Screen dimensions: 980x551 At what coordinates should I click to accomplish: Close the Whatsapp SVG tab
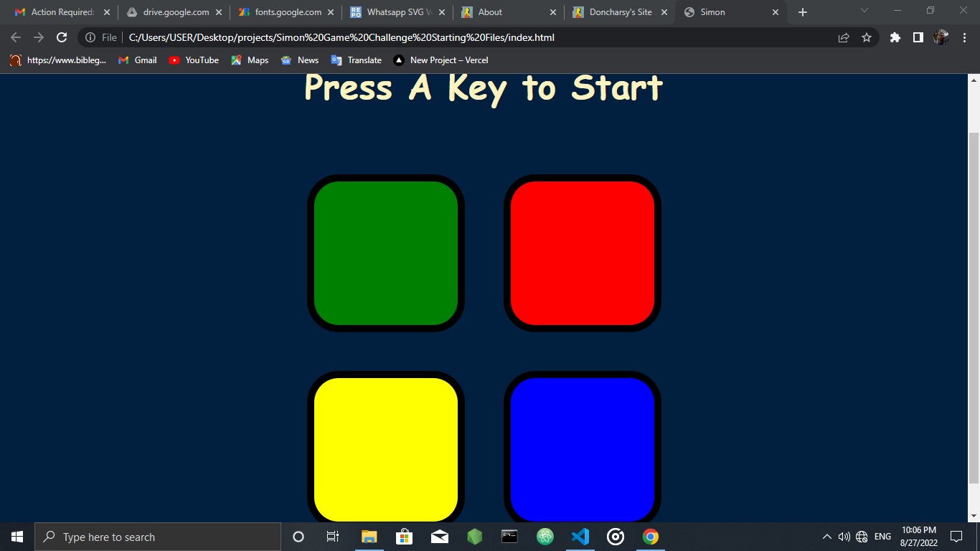click(442, 12)
